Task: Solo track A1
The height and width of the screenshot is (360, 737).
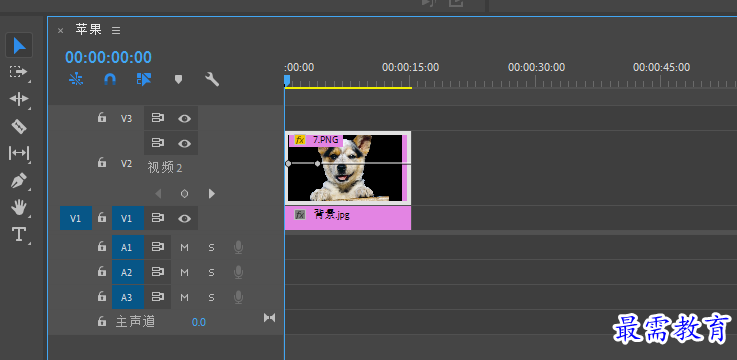Action: coord(212,247)
